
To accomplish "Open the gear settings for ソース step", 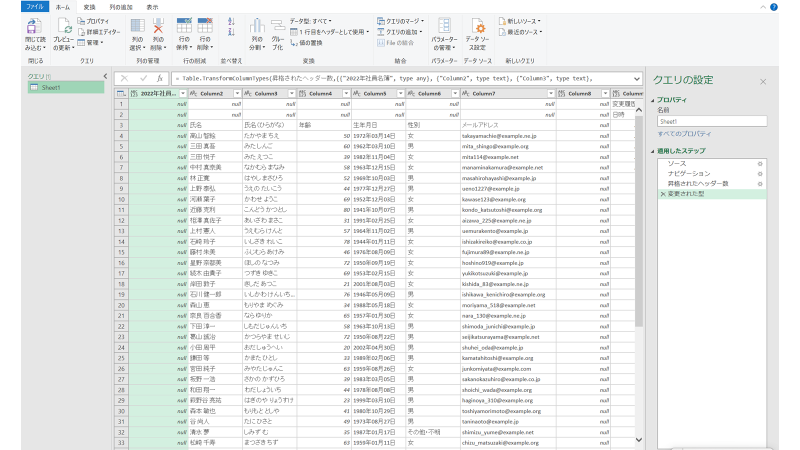I will (x=760, y=164).
